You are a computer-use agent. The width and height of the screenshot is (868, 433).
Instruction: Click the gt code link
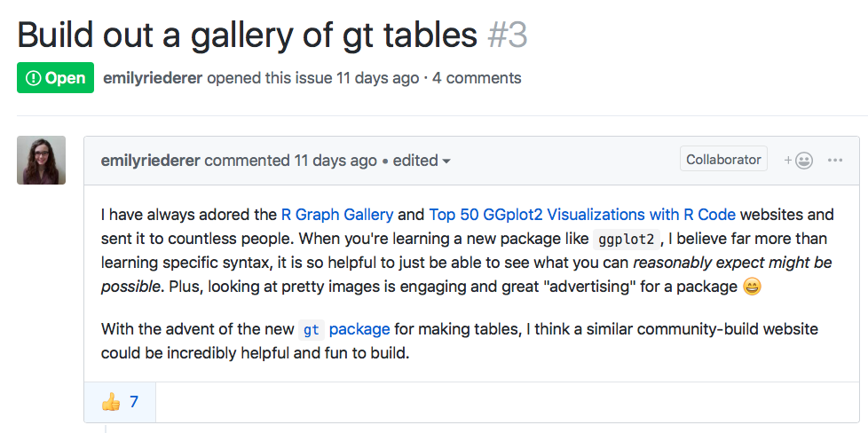(x=311, y=330)
